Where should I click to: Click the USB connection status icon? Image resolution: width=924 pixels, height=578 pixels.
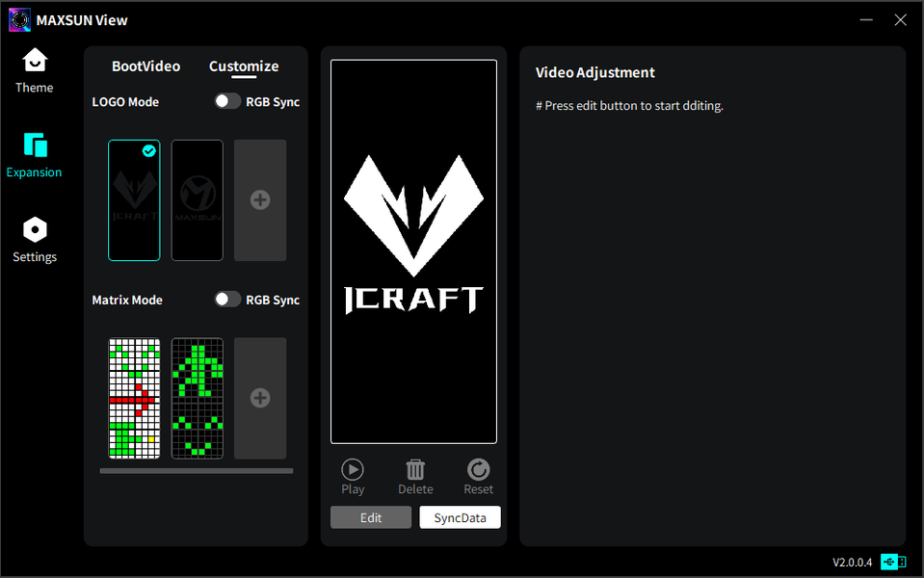(x=893, y=562)
